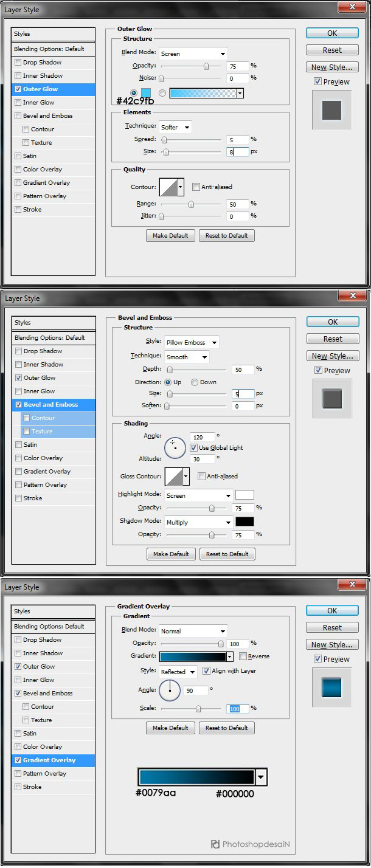
Task: Click the Gradient Overlay Scale input field
Action: (x=237, y=709)
